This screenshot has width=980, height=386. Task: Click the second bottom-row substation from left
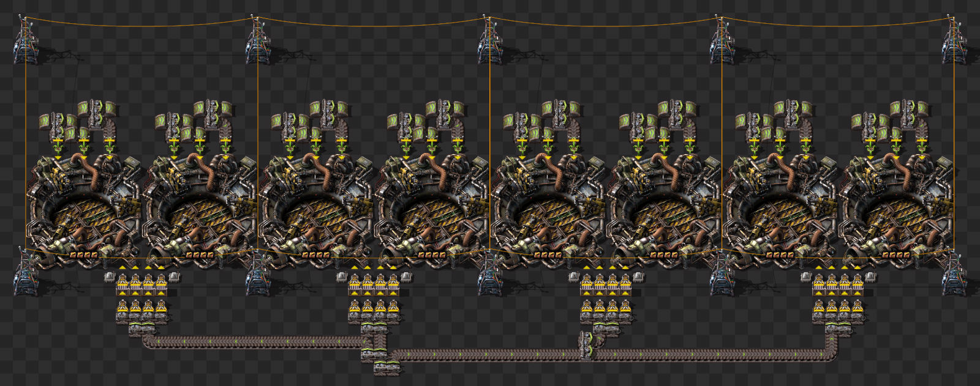pos(258,272)
